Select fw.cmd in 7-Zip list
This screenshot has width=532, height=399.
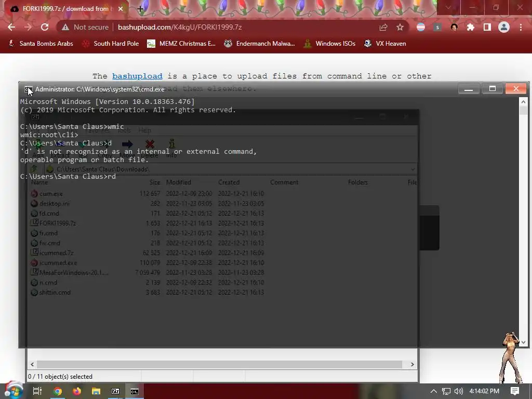pyautogui.click(x=49, y=243)
